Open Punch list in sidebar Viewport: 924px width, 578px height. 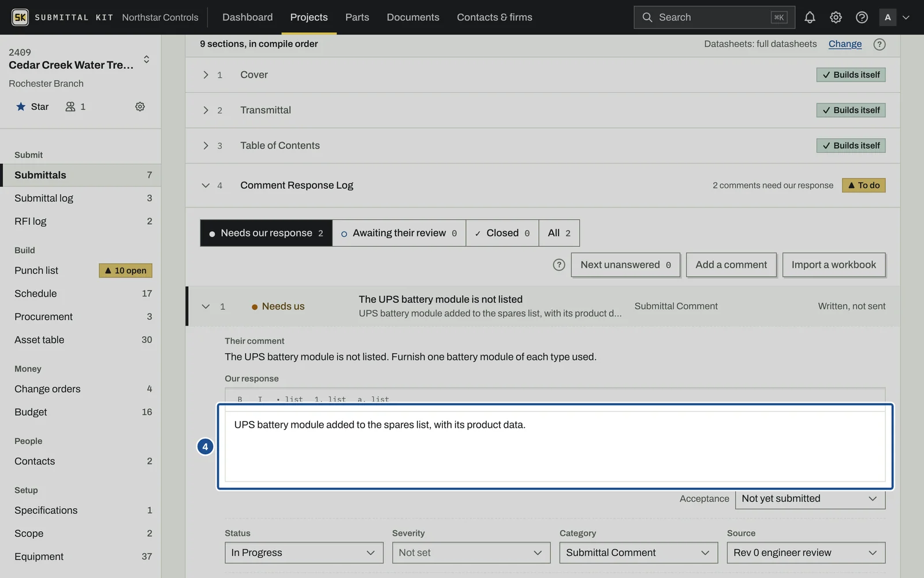80,271
